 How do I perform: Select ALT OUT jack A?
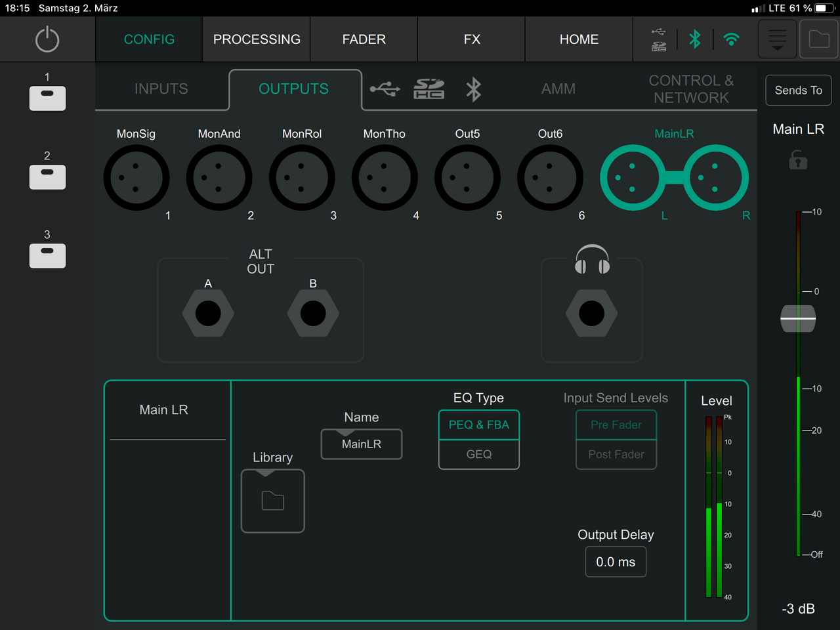(208, 314)
